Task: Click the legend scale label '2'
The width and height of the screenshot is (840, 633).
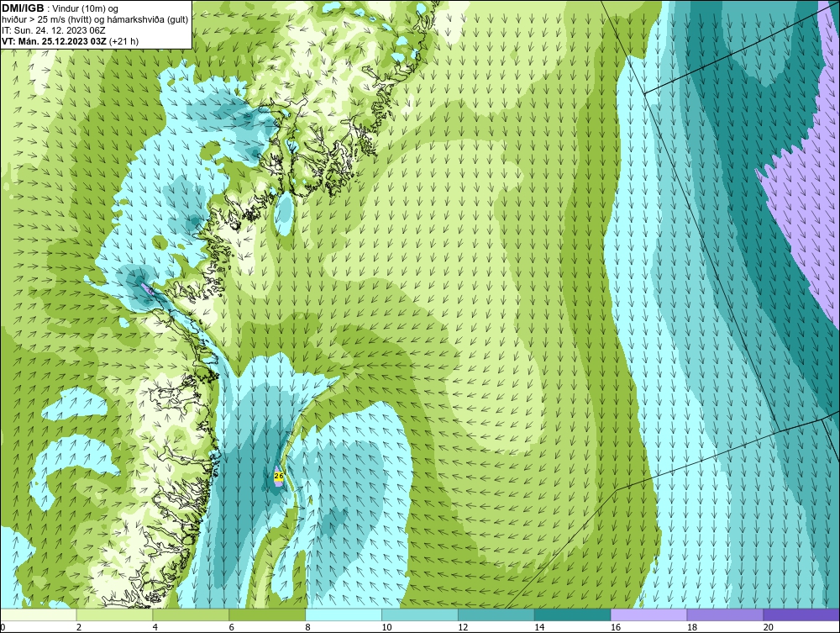Action: click(x=79, y=627)
